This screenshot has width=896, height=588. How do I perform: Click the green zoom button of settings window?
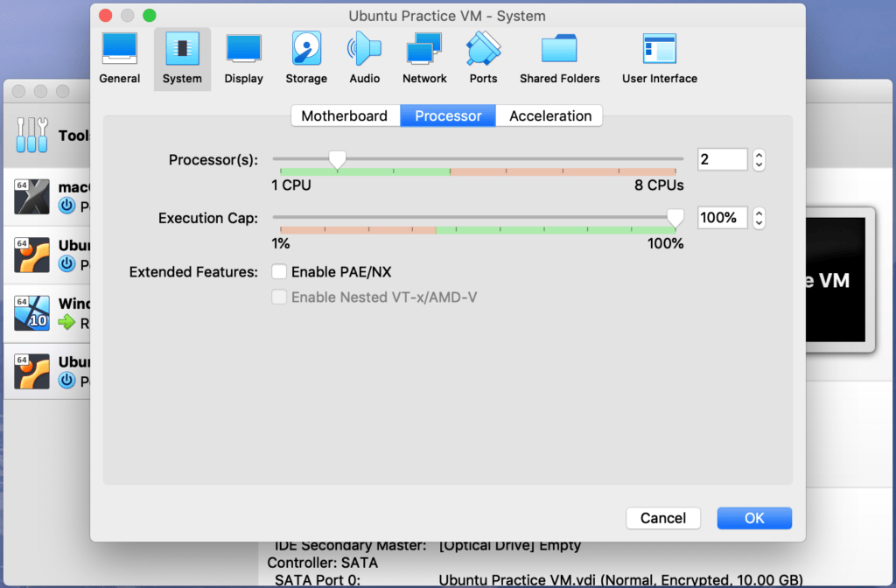tap(149, 16)
